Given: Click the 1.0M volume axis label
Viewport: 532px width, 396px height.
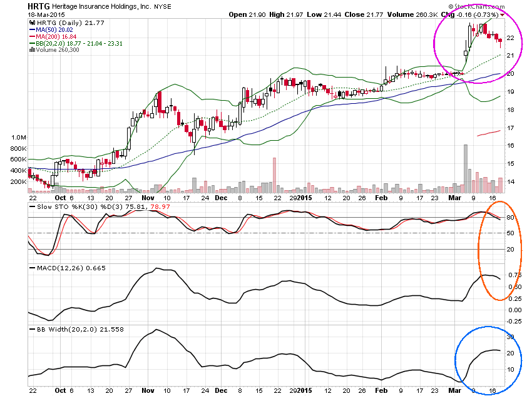Looking at the screenshot, I should coord(19,137).
